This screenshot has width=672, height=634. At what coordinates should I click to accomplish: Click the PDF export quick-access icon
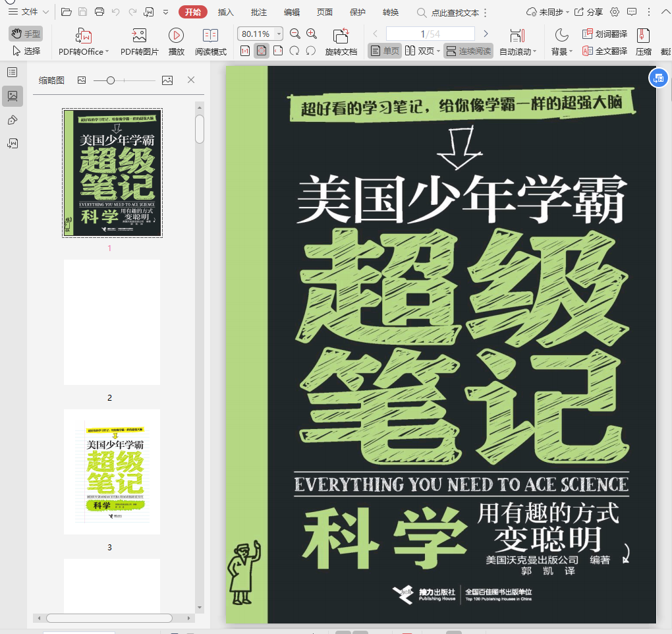tap(149, 12)
